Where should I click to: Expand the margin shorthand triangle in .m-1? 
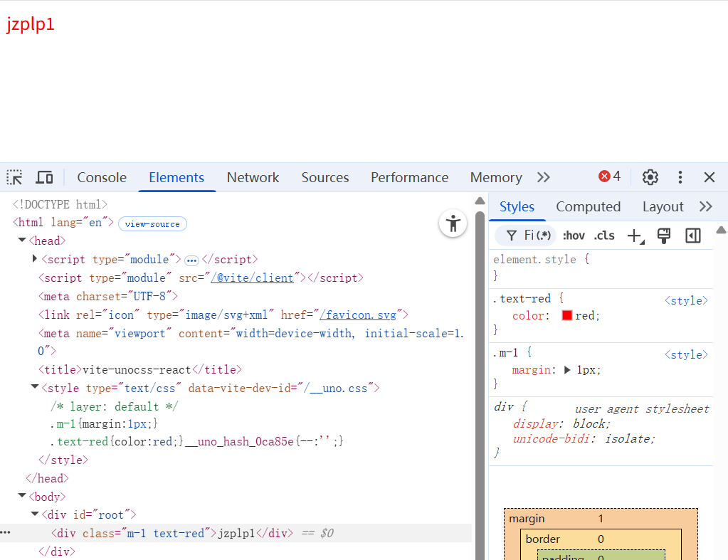567,370
